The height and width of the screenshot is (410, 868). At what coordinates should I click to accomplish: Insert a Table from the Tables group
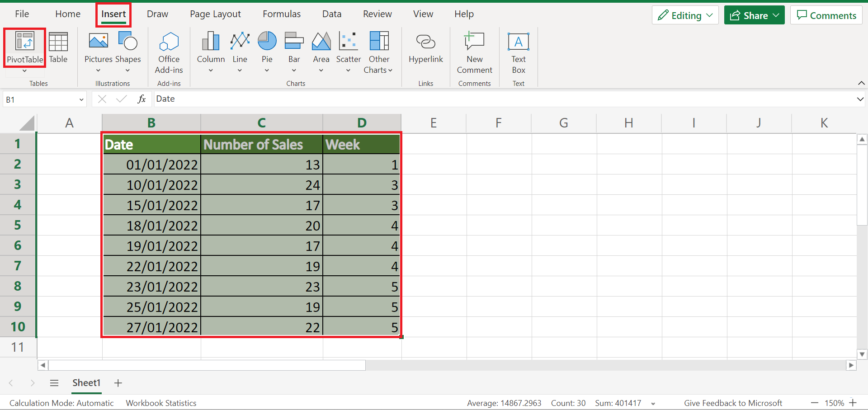click(58, 47)
